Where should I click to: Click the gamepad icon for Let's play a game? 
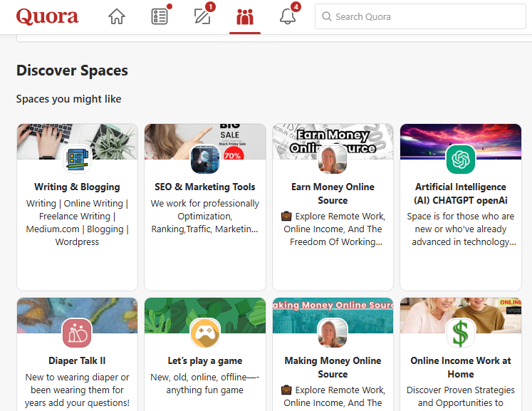pyautogui.click(x=205, y=333)
